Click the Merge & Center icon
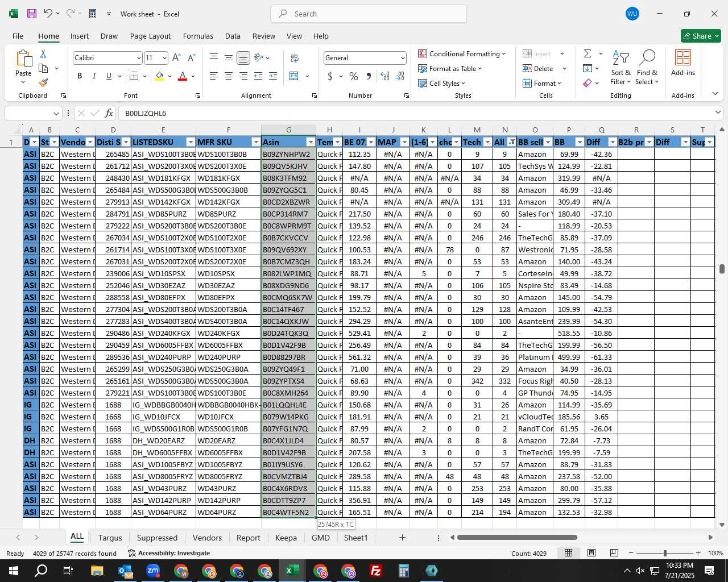 [294, 76]
